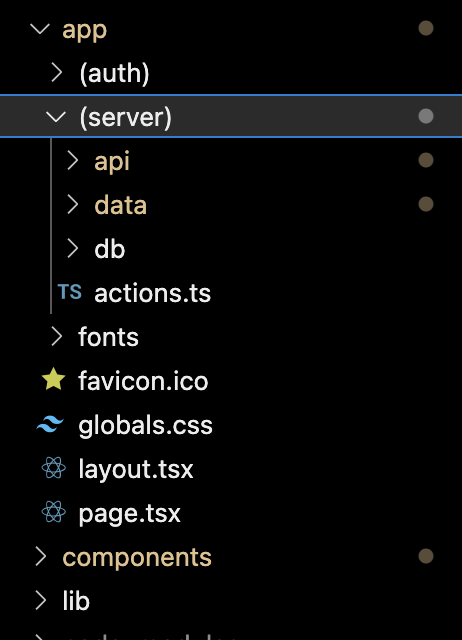Expand the data folder chevron
This screenshot has height=640, width=462.
[x=72, y=204]
